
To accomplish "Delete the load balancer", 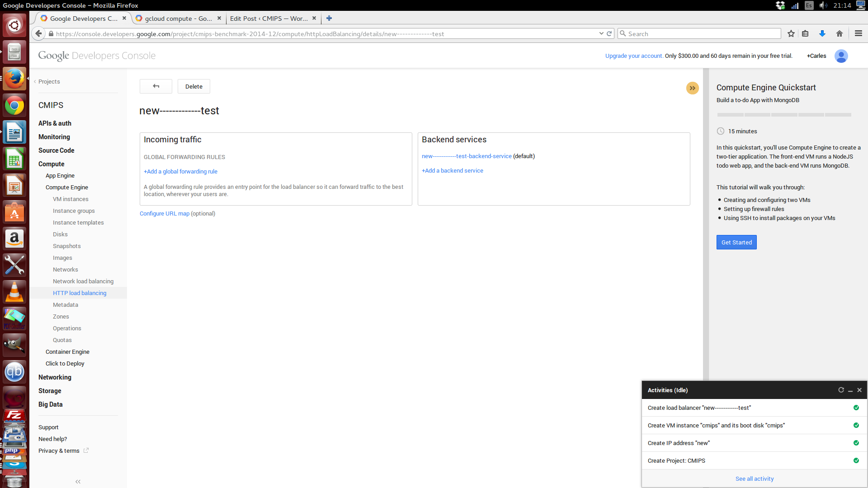I will tap(193, 86).
